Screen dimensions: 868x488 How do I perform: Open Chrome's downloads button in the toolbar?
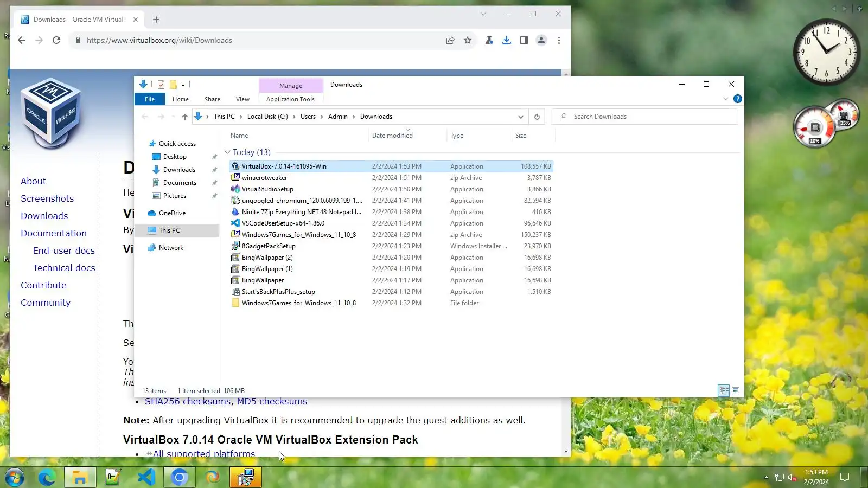pyautogui.click(x=507, y=40)
